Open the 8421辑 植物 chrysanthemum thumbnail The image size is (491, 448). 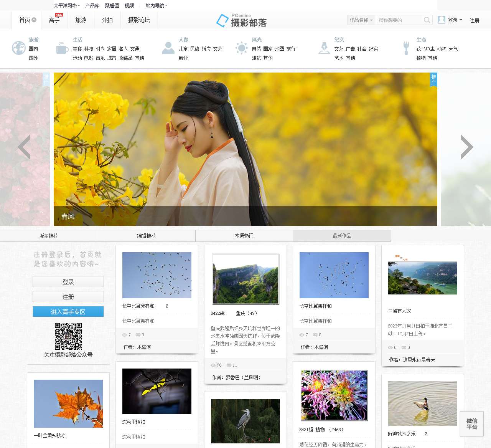pyautogui.click(x=334, y=395)
